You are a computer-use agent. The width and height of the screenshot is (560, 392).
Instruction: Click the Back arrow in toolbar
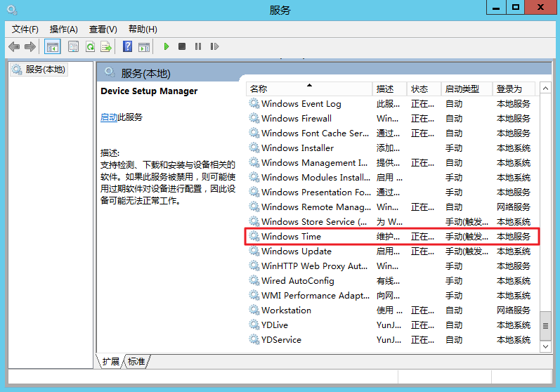[14, 47]
